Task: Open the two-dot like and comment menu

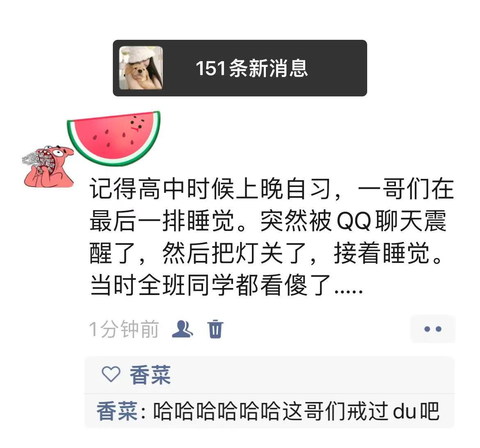Action: [432, 329]
